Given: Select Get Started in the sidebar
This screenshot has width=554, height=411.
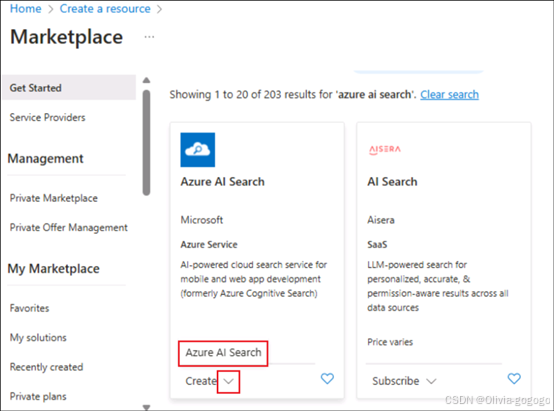Looking at the screenshot, I should 69,88.
